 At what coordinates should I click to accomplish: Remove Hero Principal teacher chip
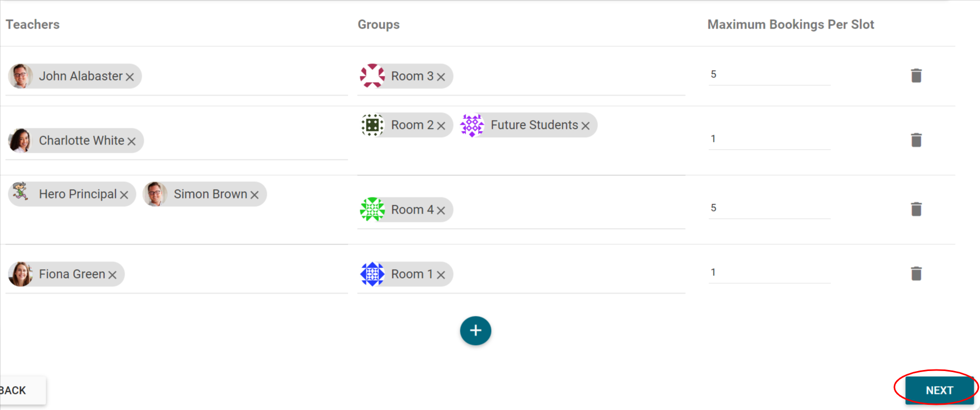tap(124, 195)
